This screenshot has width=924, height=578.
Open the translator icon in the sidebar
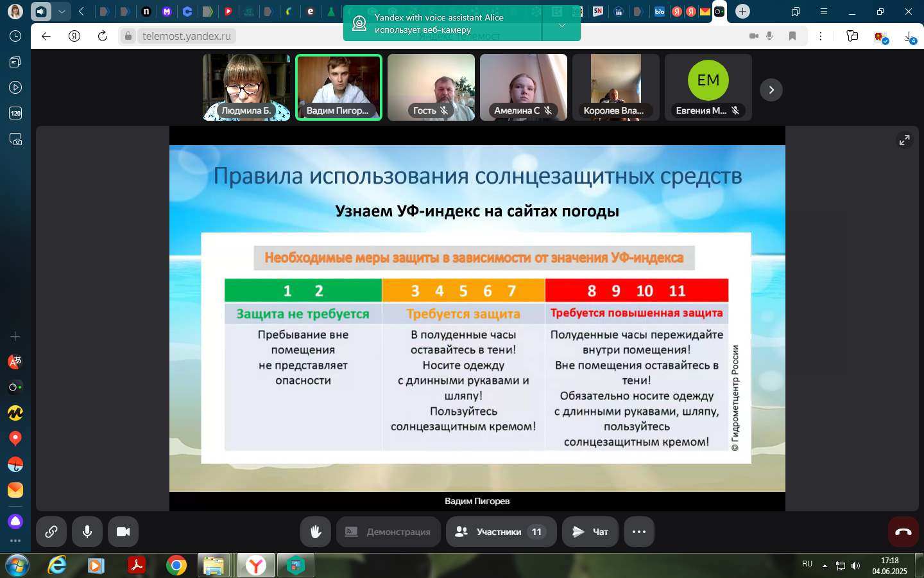[15, 362]
